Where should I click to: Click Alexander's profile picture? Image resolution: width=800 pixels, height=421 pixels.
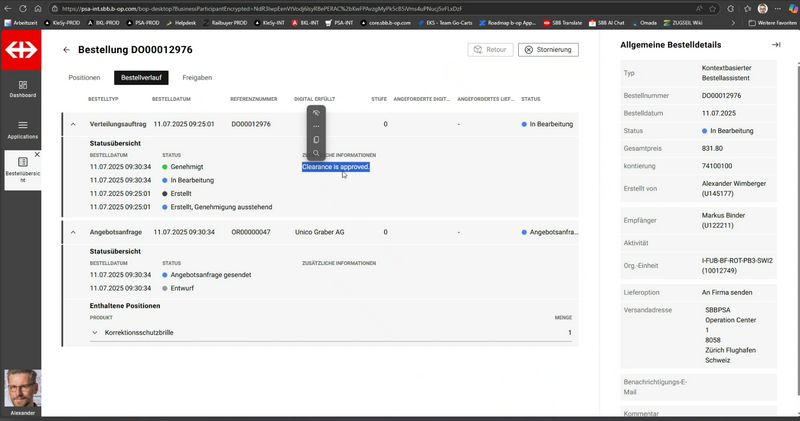point(22,388)
